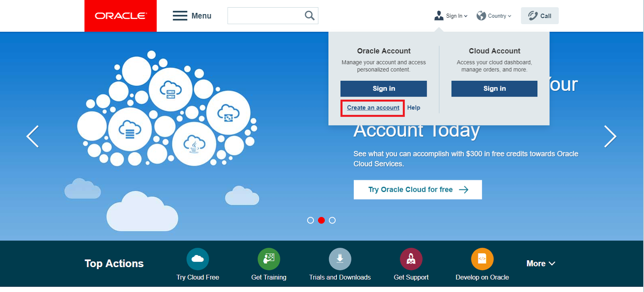
Task: Open the Trials and Downloads text link
Action: click(x=340, y=278)
